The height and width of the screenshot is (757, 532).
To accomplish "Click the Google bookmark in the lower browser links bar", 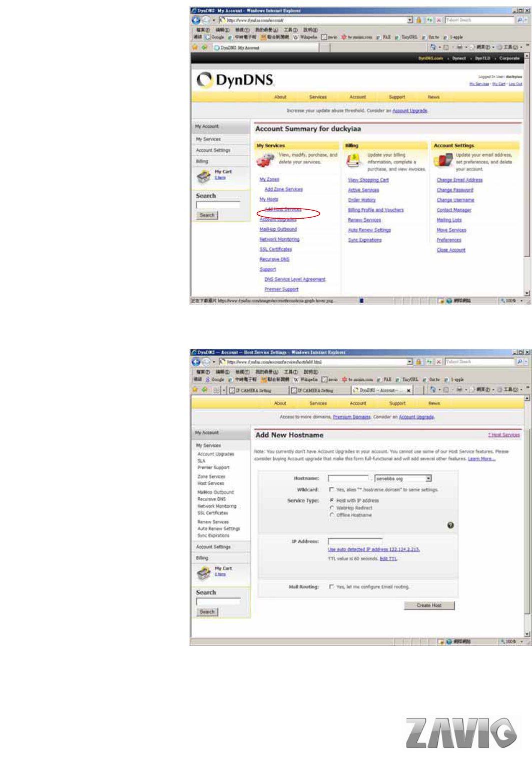I will pos(215,380).
